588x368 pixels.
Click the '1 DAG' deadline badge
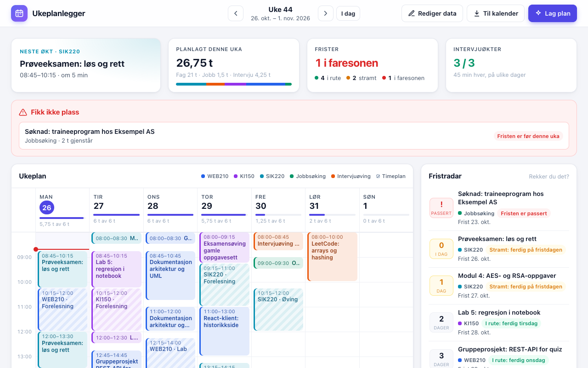[441, 285]
